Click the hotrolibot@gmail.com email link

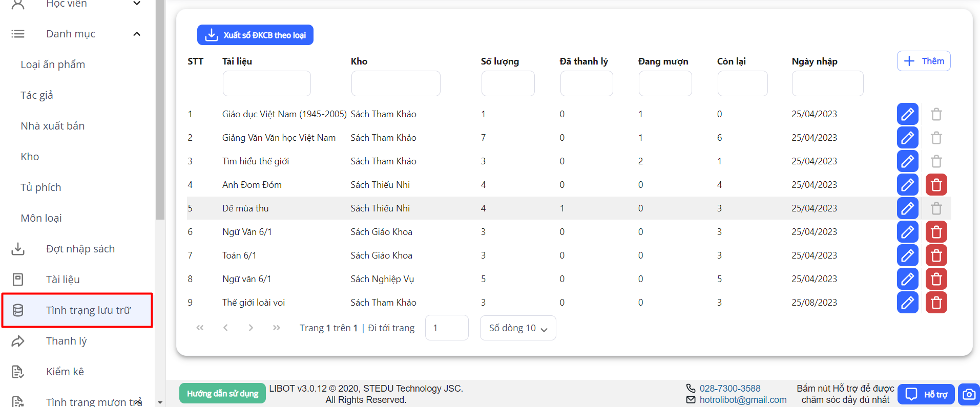click(x=742, y=400)
